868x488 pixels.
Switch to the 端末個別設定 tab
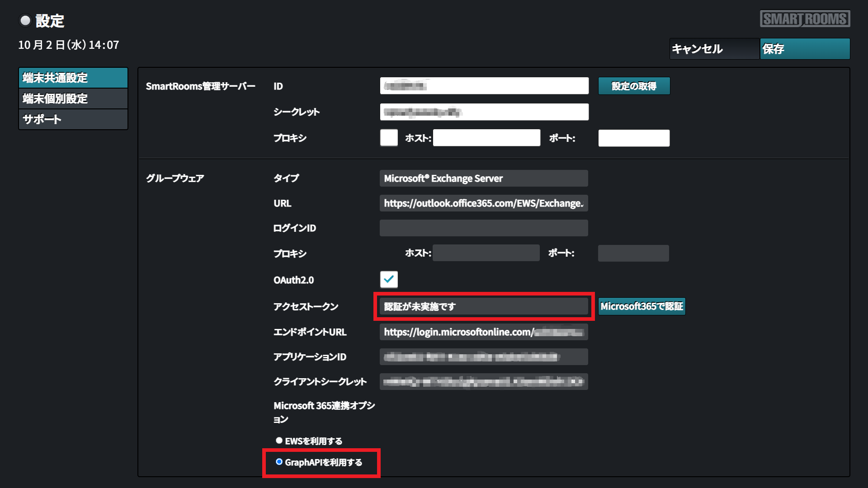tap(73, 99)
